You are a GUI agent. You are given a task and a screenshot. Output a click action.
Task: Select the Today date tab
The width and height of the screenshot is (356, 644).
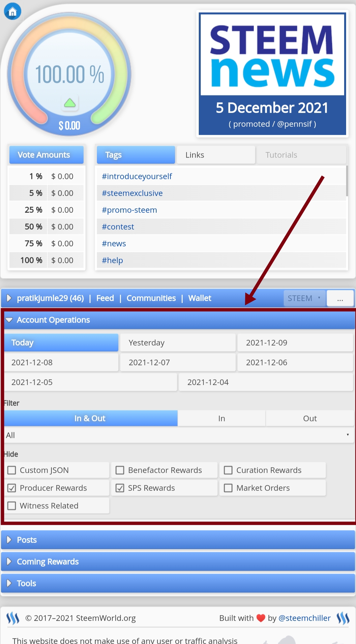click(x=61, y=343)
